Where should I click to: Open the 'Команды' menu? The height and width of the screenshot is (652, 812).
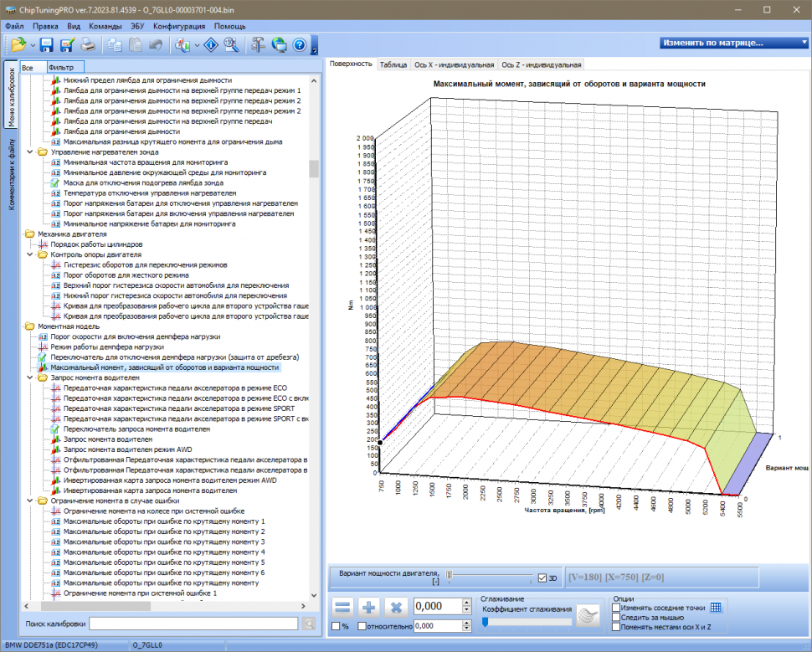point(105,26)
